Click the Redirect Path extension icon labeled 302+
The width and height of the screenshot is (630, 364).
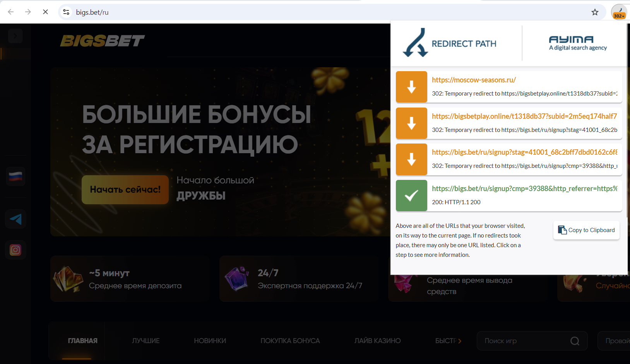point(619,12)
